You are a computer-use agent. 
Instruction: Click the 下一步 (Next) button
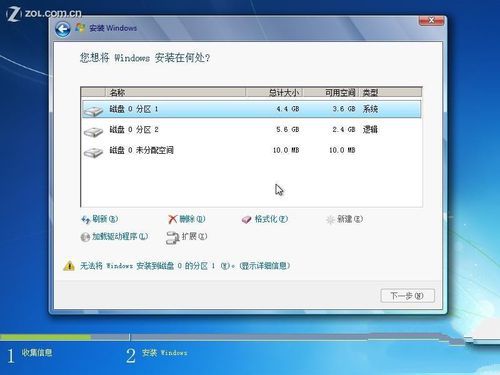pos(407,296)
